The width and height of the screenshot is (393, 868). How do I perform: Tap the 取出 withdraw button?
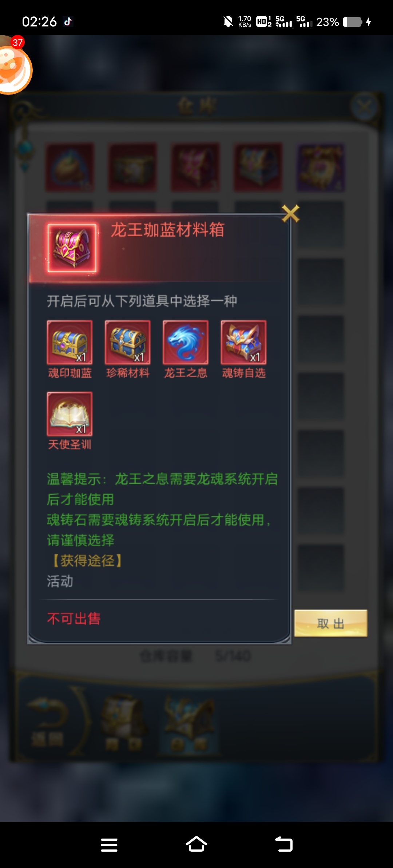[x=331, y=623]
